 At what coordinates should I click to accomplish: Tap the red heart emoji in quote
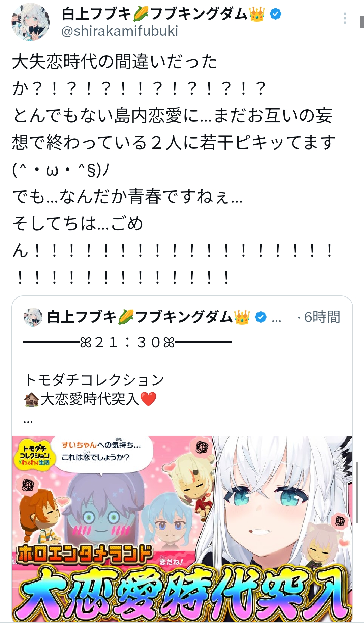[x=148, y=399]
